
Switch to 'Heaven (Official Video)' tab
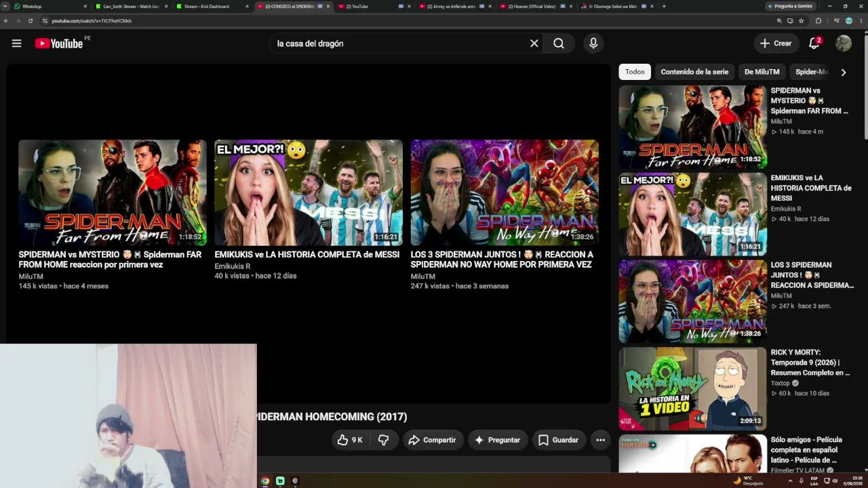[535, 6]
